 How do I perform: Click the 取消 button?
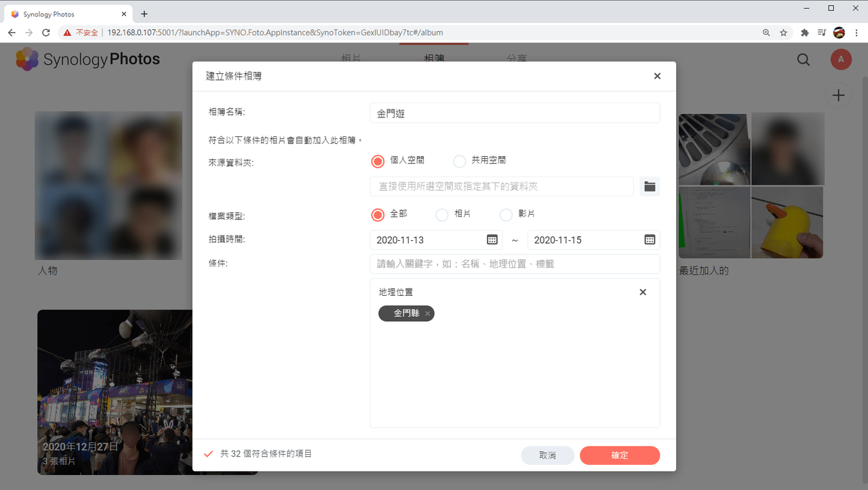[548, 455]
